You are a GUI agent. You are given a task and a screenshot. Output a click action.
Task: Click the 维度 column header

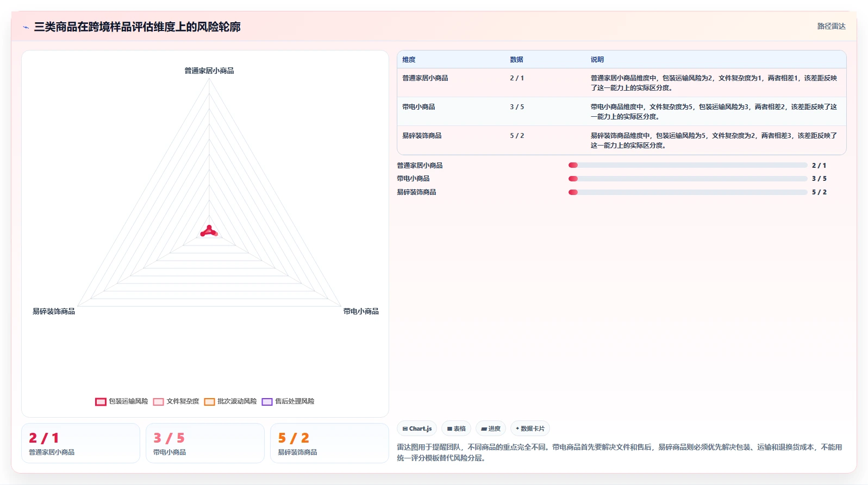click(x=409, y=60)
